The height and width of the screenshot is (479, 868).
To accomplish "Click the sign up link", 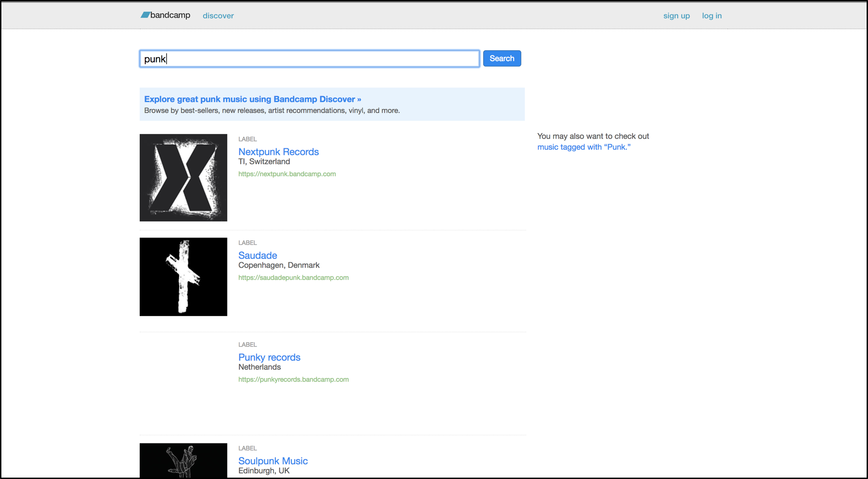I will click(677, 16).
